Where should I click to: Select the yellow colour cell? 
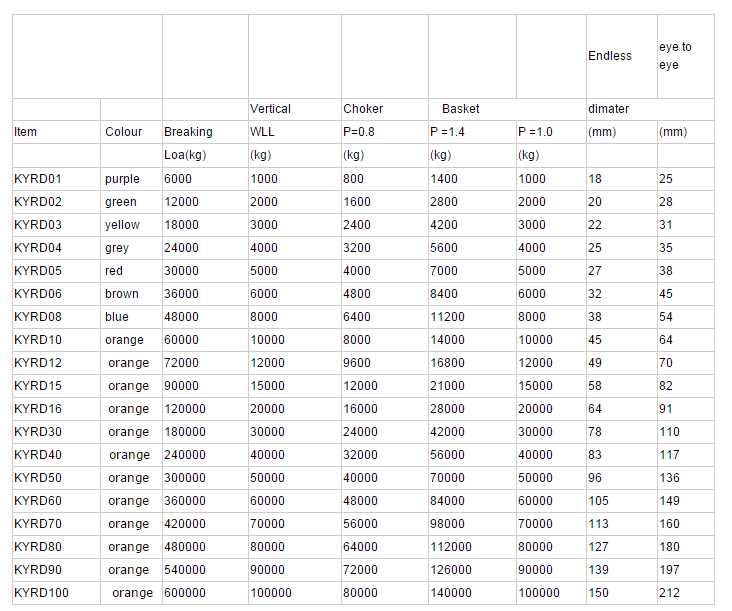(x=122, y=225)
